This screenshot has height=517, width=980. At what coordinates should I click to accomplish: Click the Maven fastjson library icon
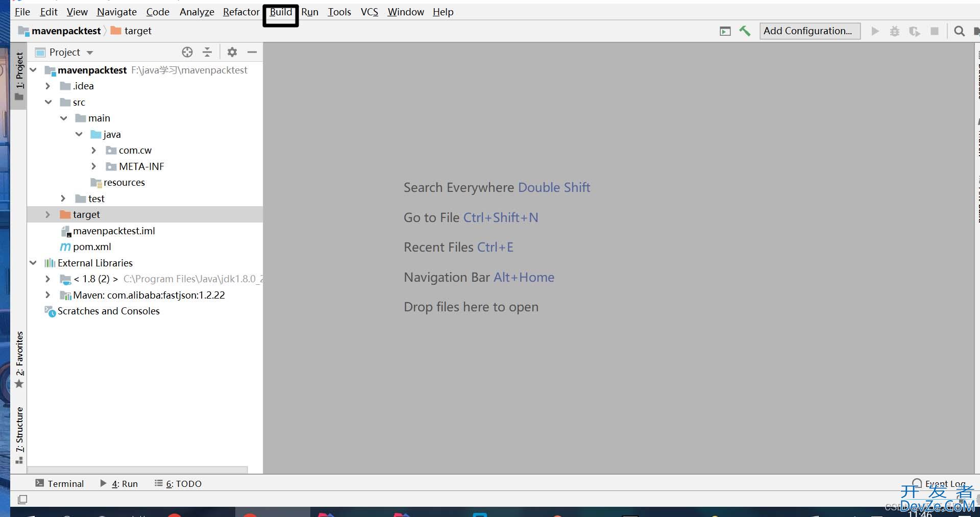65,296
